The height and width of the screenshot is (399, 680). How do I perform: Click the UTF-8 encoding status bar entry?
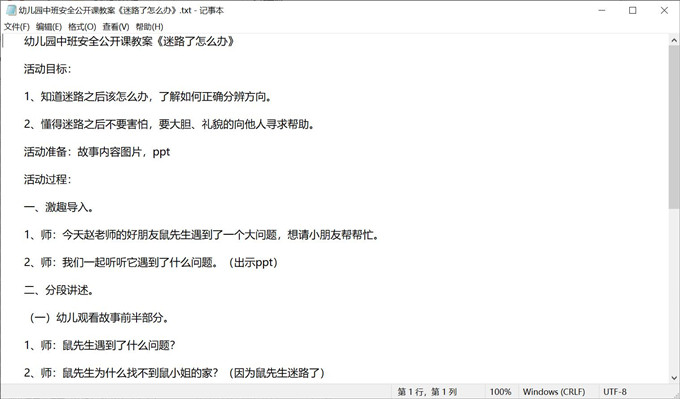pyautogui.click(x=615, y=392)
